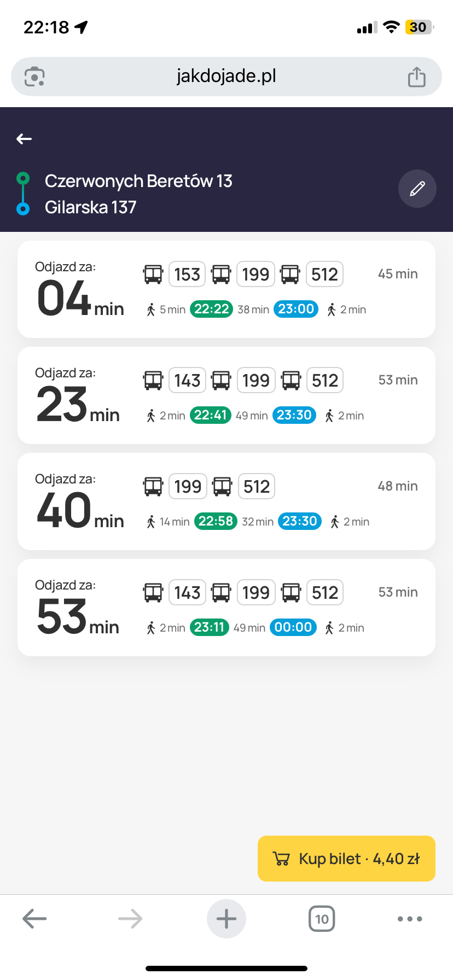Tap the 22:22 green departure time
This screenshot has width=453, height=980.
click(x=211, y=309)
